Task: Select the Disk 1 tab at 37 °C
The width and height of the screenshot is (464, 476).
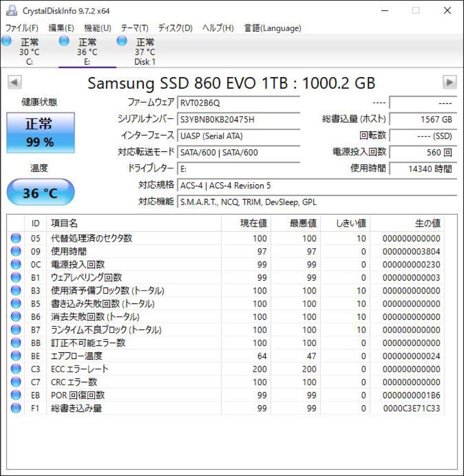Action: click(x=145, y=51)
